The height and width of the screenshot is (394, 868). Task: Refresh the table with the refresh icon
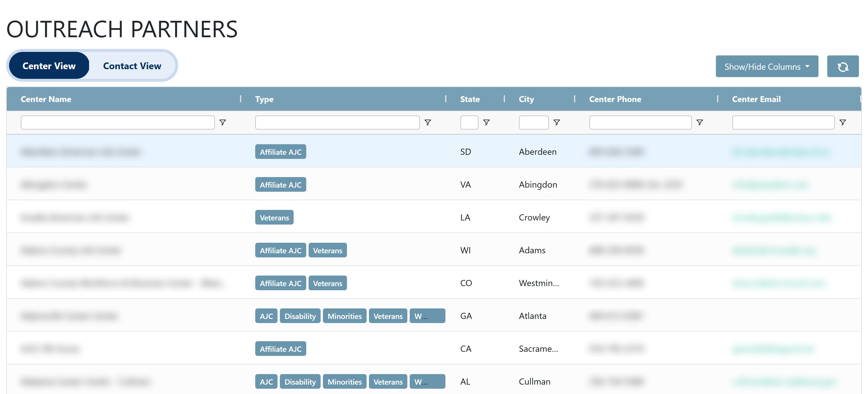coord(843,66)
